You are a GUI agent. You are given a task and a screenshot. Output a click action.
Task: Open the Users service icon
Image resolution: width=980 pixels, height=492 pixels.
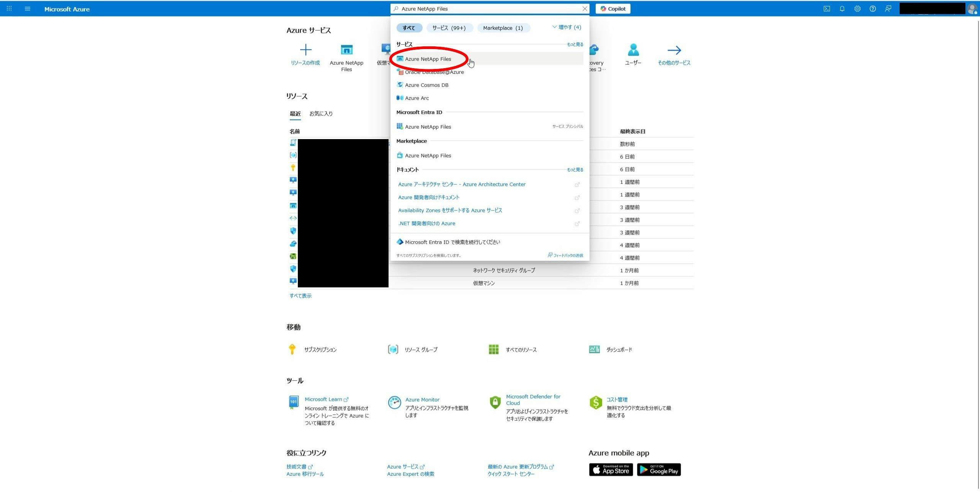[633, 50]
